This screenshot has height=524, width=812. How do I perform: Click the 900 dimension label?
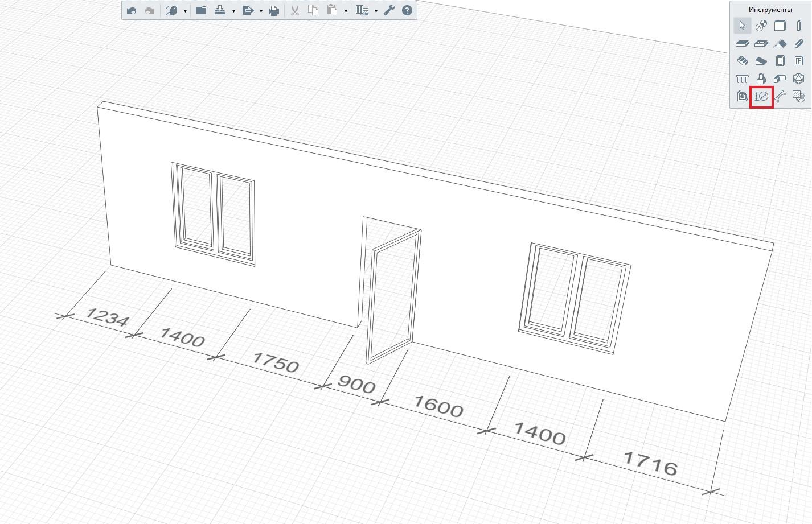coord(356,384)
